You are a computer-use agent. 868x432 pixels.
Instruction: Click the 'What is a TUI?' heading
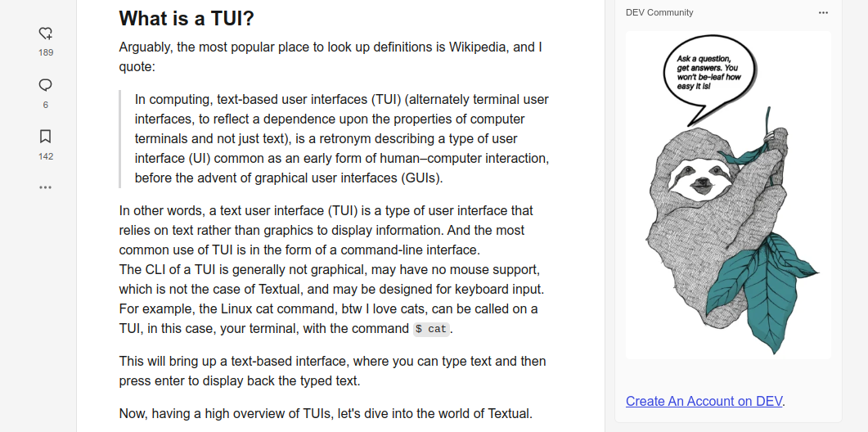[187, 18]
